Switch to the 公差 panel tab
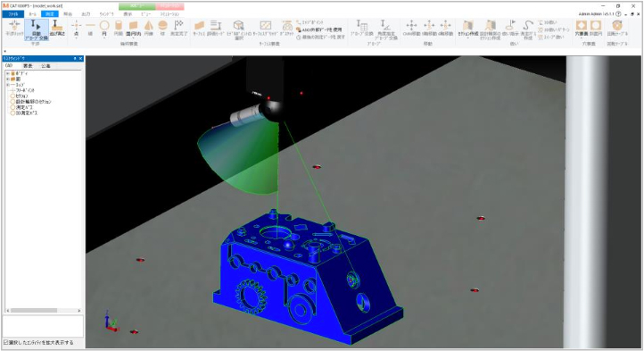Viewport: 644px width, 351px height. point(45,66)
